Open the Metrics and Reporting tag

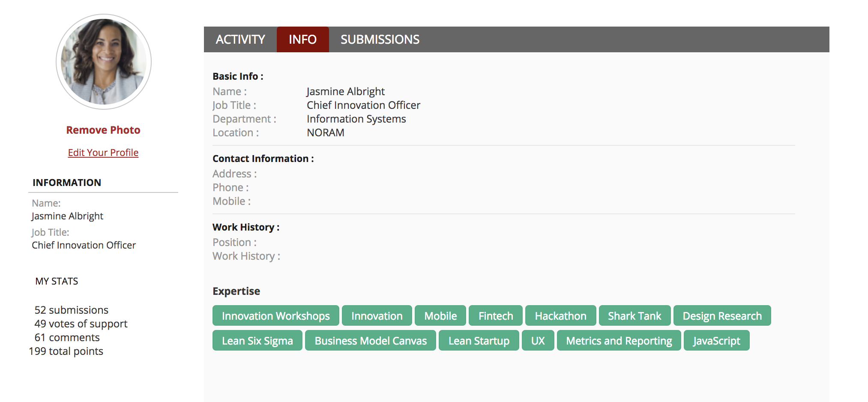point(619,341)
